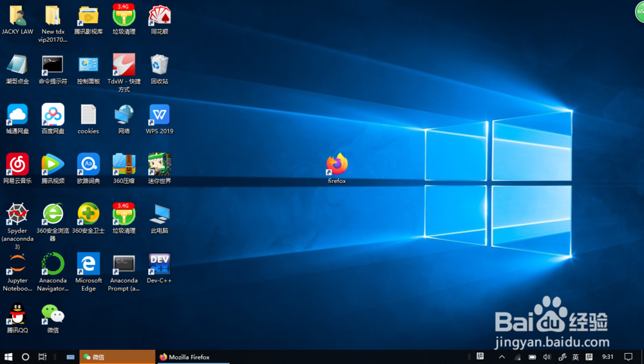Image resolution: width=644 pixels, height=364 pixels.
Task: Select the Dev-C++ icon
Action: (x=159, y=263)
